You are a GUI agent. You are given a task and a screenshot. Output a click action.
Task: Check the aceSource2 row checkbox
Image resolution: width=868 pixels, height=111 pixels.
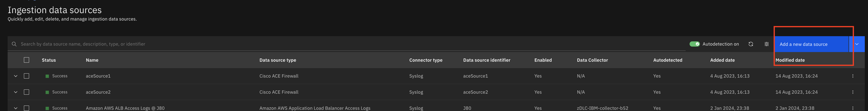click(x=27, y=92)
